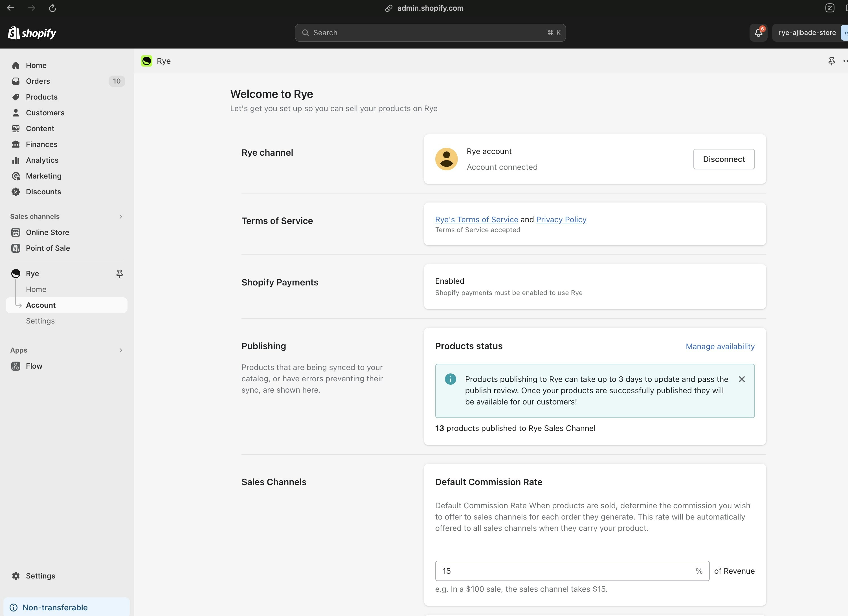The width and height of the screenshot is (848, 616).
Task: Click the Rye account avatar
Action: tap(447, 159)
